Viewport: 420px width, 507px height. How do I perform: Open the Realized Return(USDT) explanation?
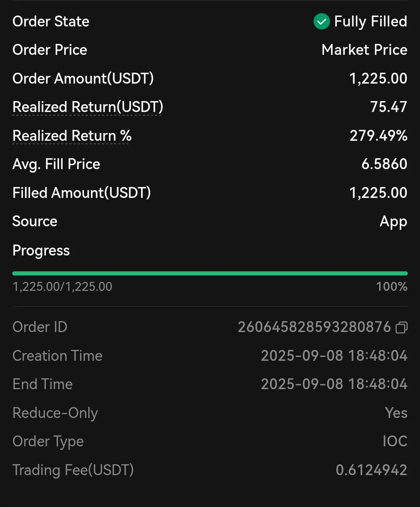click(87, 107)
